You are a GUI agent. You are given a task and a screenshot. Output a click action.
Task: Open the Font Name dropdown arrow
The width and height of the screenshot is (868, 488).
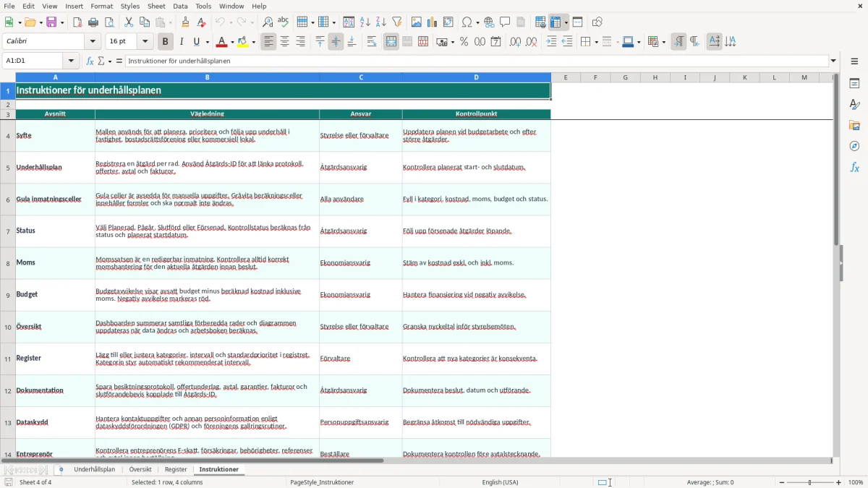tap(93, 42)
